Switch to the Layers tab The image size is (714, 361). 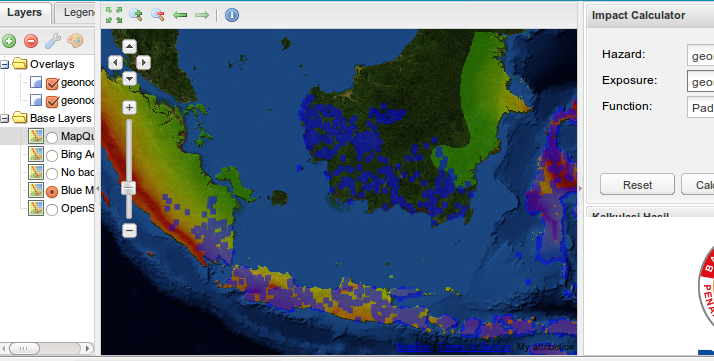point(25,13)
